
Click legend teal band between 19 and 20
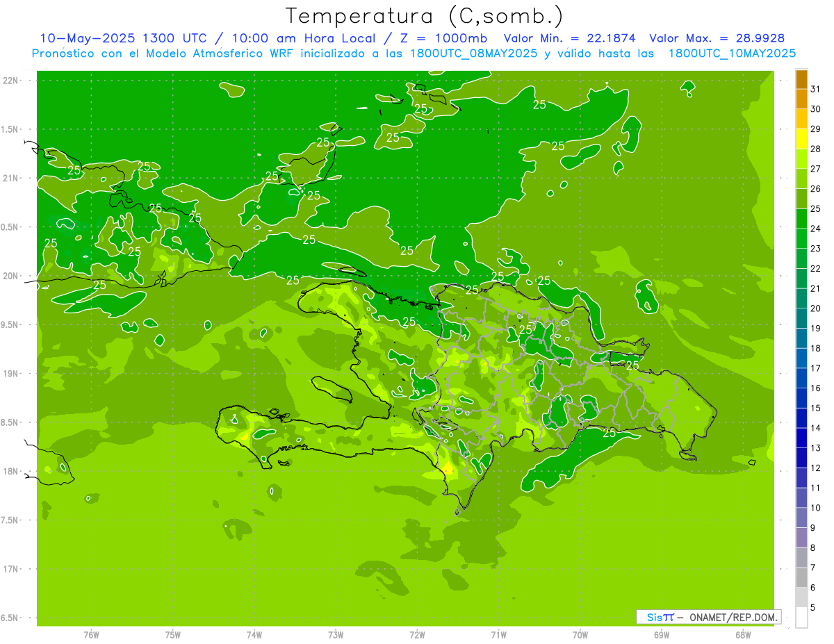(801, 318)
